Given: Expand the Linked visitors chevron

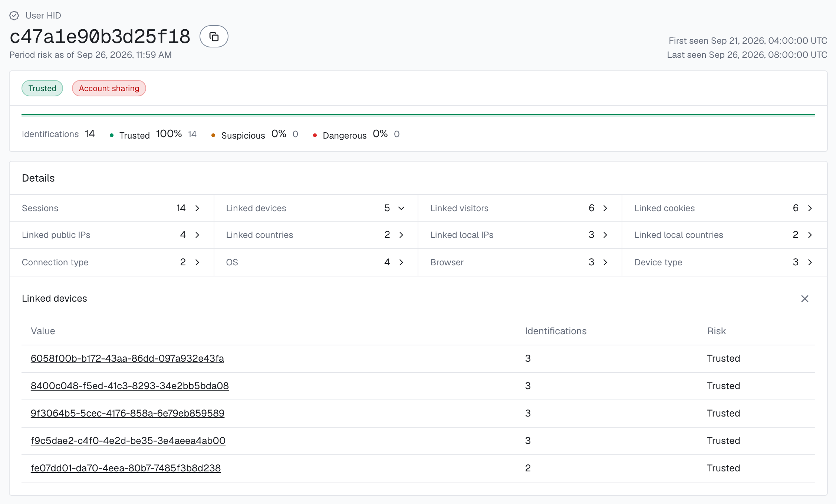Looking at the screenshot, I should [x=605, y=208].
